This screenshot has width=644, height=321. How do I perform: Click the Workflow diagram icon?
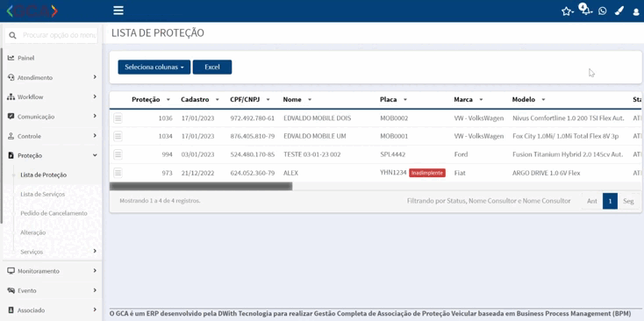(11, 96)
